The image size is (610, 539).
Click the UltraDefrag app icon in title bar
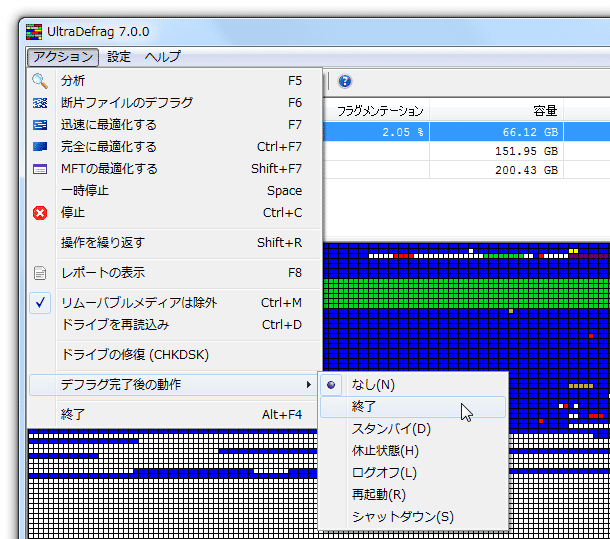point(34,32)
